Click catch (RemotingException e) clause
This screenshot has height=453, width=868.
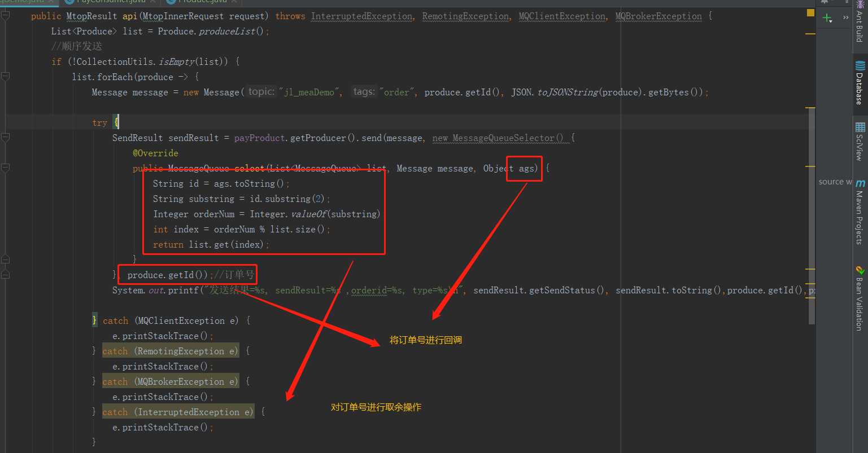pyautogui.click(x=171, y=351)
